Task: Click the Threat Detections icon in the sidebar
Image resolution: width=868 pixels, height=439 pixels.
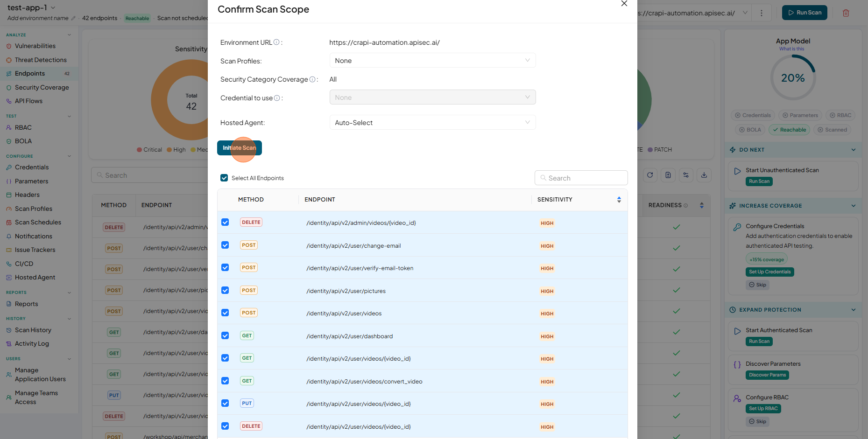Action: coord(9,60)
